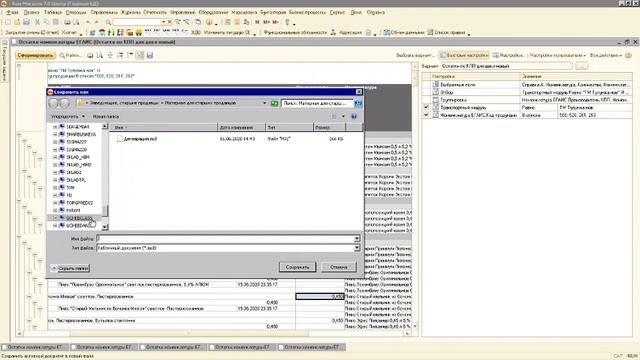Open the Справочники menu
Screen dimensions: 640x360
tap(104, 12)
